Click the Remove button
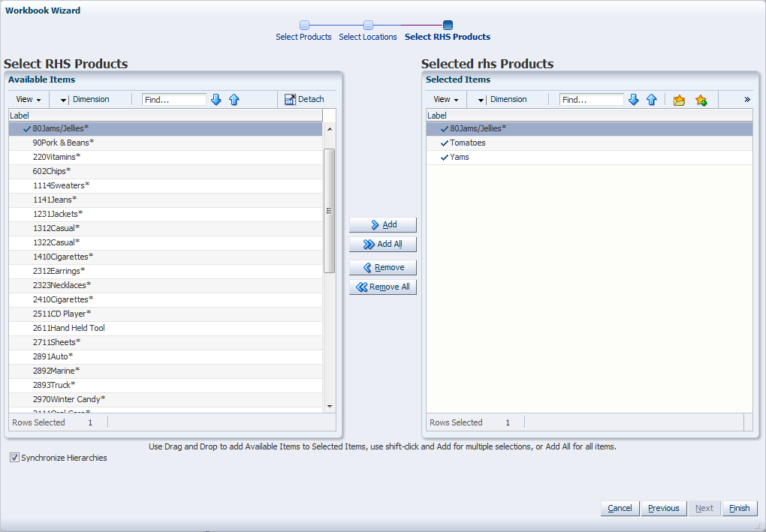 (383, 267)
